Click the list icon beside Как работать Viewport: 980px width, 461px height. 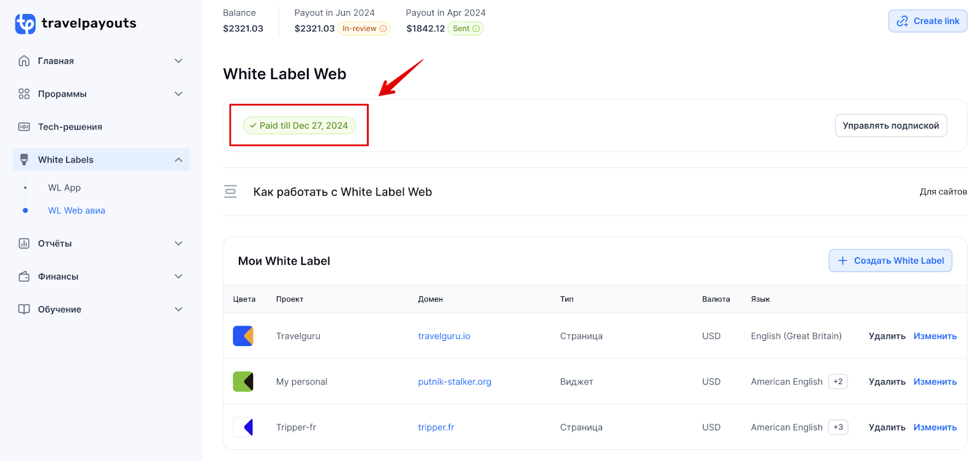(x=230, y=192)
